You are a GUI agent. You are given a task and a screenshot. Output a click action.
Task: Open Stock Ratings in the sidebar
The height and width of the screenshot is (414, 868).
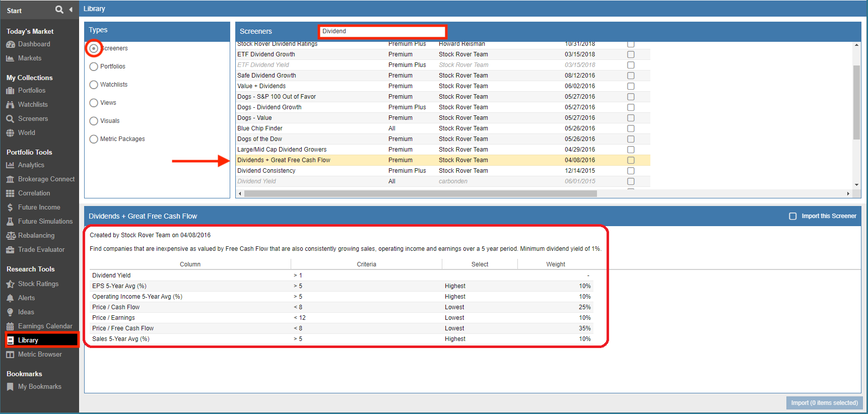coord(38,284)
